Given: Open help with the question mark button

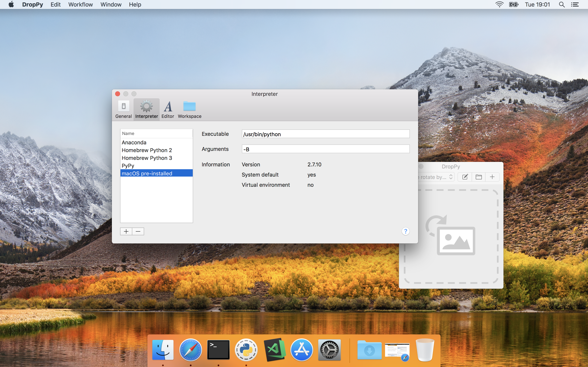Looking at the screenshot, I should tap(405, 231).
